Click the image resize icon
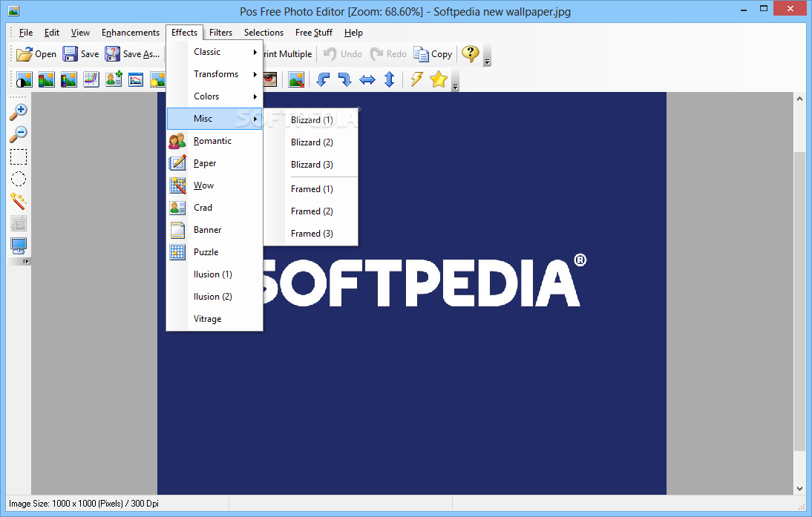This screenshot has height=517, width=812. 296,79
